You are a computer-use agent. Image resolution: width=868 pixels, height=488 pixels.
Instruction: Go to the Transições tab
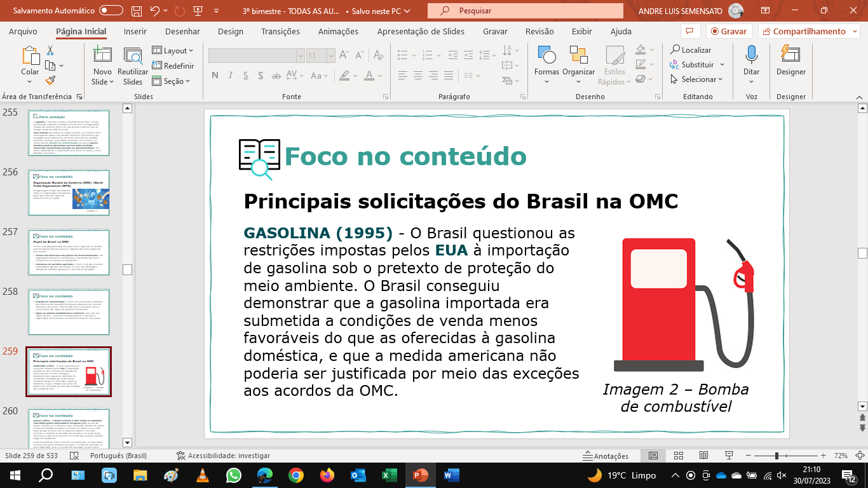280,32
